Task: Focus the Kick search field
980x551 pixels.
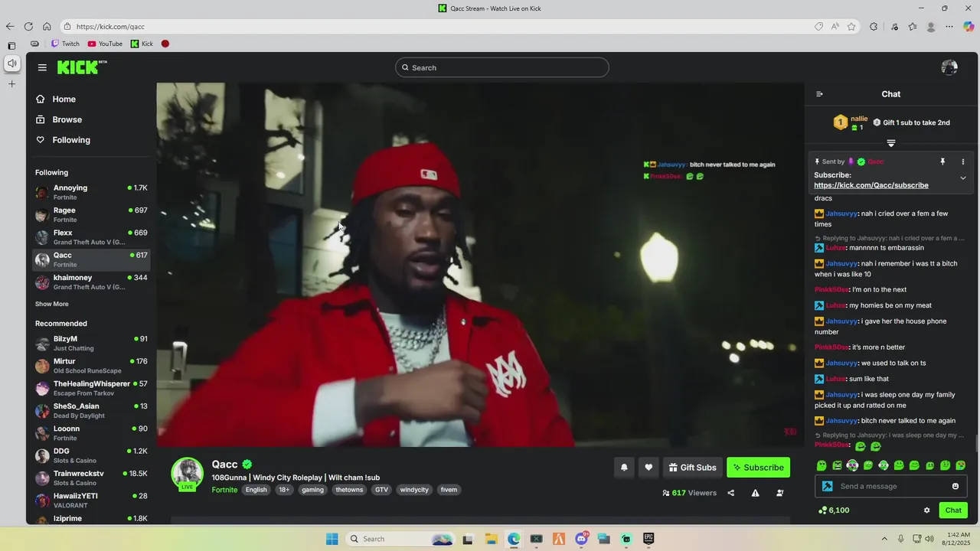Action: [501, 67]
